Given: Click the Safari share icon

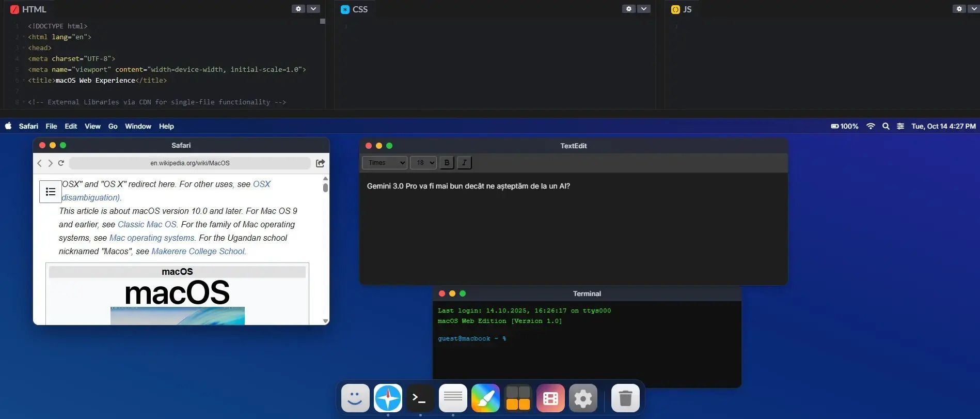Looking at the screenshot, I should coord(320,163).
